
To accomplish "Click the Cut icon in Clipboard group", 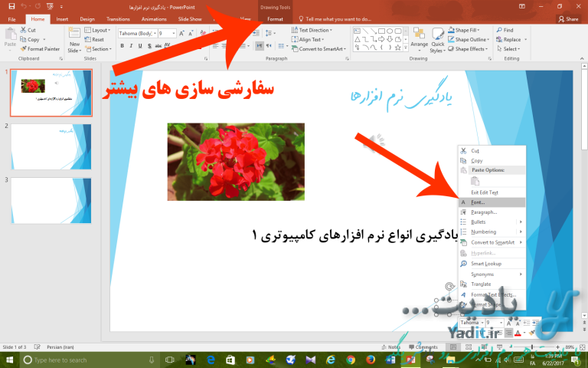I will point(24,30).
